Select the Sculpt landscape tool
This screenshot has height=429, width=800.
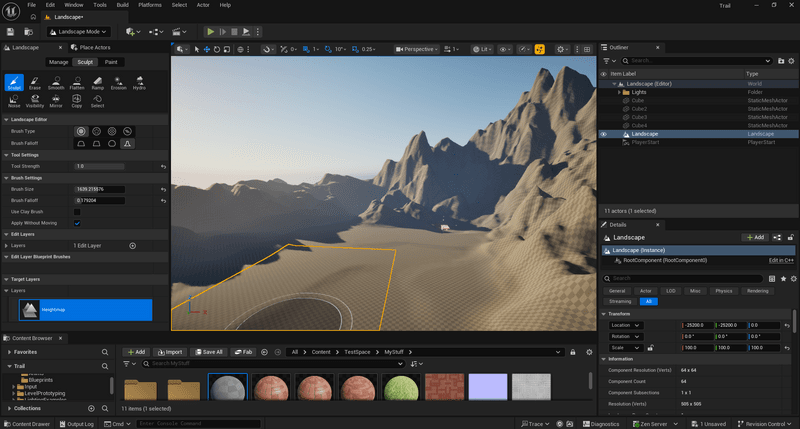pyautogui.click(x=14, y=82)
